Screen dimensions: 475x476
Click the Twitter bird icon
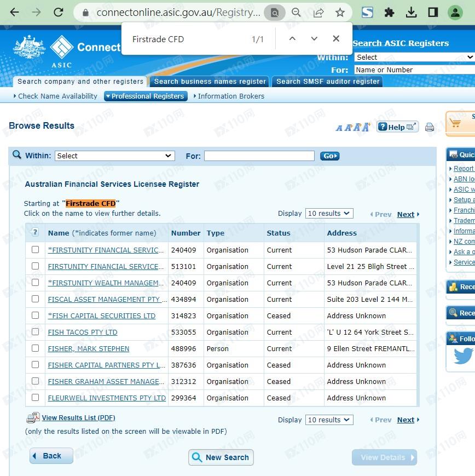click(x=463, y=356)
